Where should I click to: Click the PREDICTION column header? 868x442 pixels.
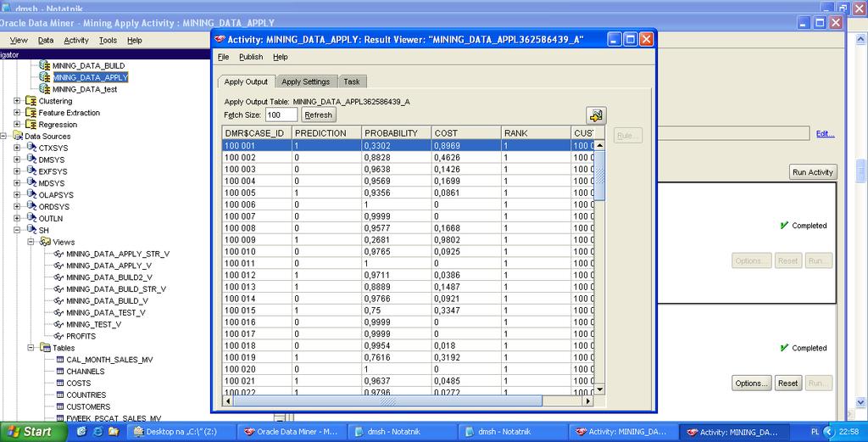pos(326,133)
